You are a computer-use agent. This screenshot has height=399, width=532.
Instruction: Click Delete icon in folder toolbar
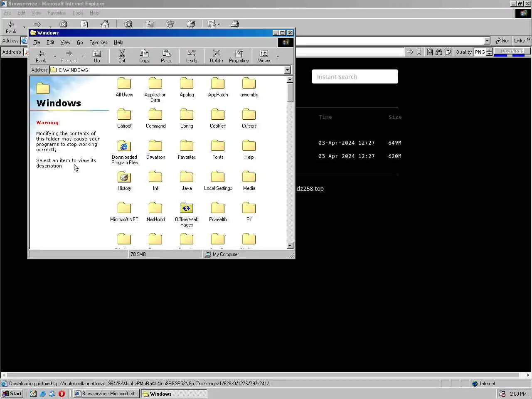point(216,56)
